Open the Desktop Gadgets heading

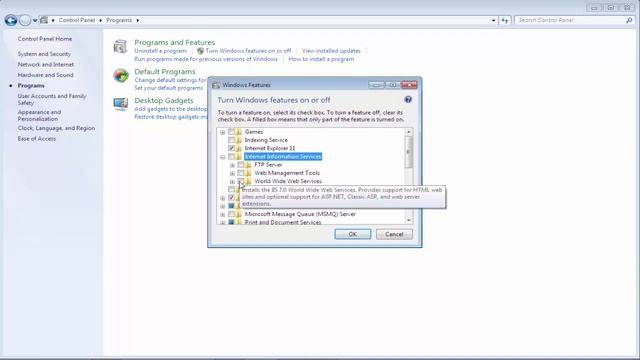(x=164, y=100)
